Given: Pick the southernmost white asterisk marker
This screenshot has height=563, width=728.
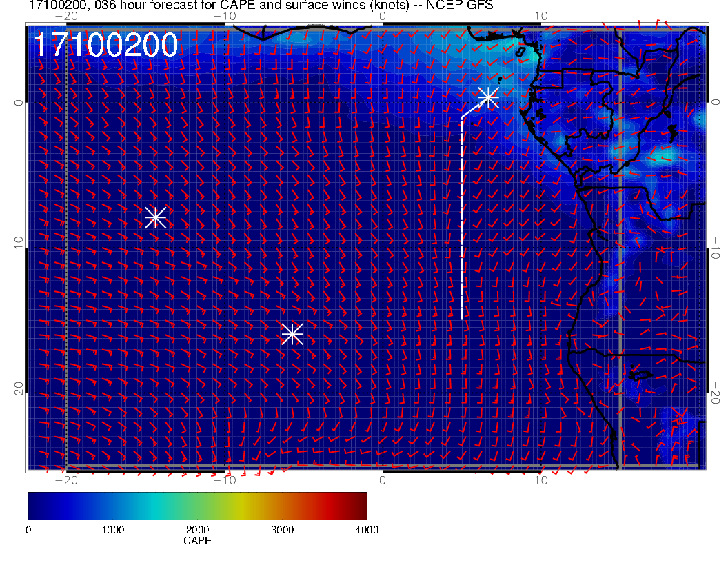Looking at the screenshot, I should [x=292, y=334].
